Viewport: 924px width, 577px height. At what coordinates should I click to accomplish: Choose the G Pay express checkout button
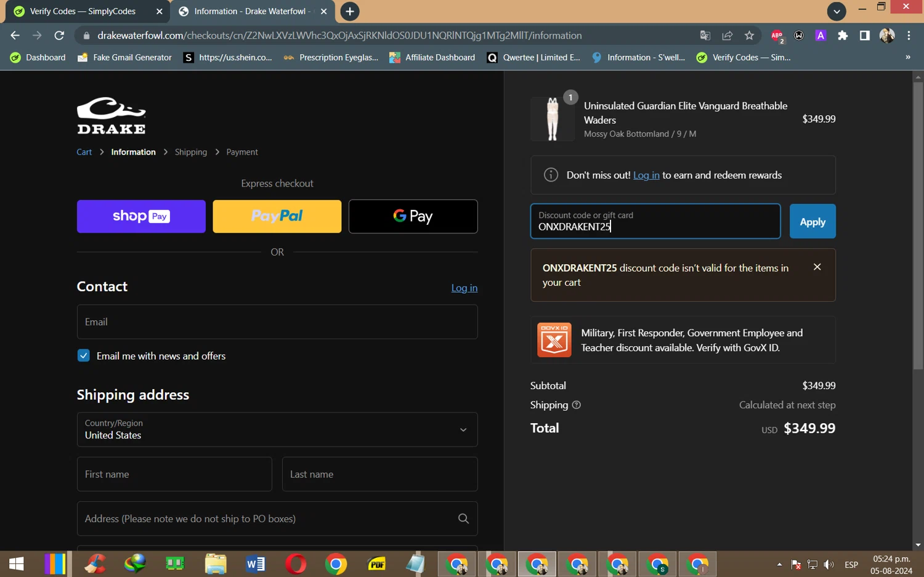(x=413, y=216)
